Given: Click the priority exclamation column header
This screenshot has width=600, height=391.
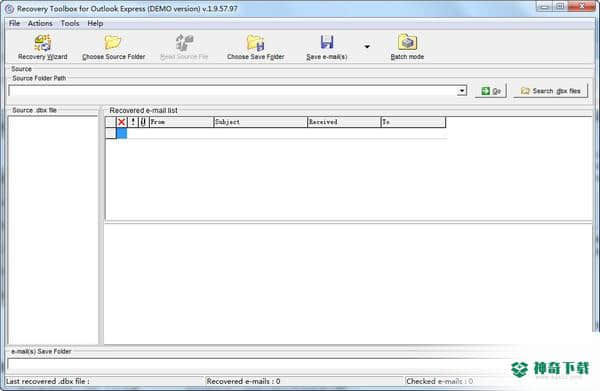Looking at the screenshot, I should click(133, 122).
